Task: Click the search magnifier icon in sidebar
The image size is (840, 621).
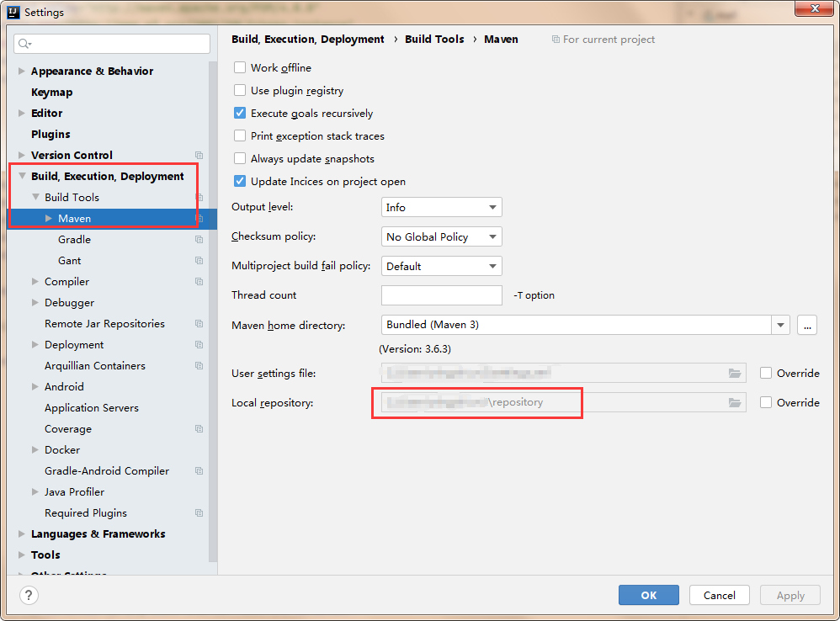Action: pos(24,44)
